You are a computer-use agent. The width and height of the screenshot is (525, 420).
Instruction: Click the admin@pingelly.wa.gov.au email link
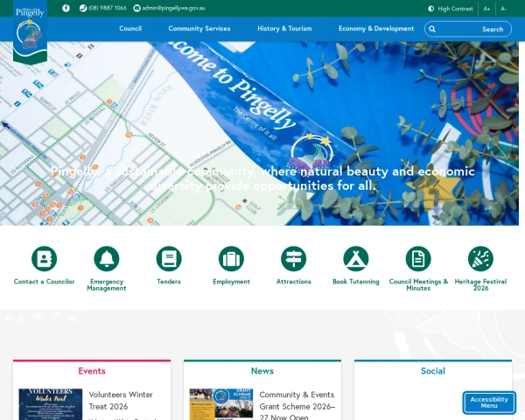point(173,8)
